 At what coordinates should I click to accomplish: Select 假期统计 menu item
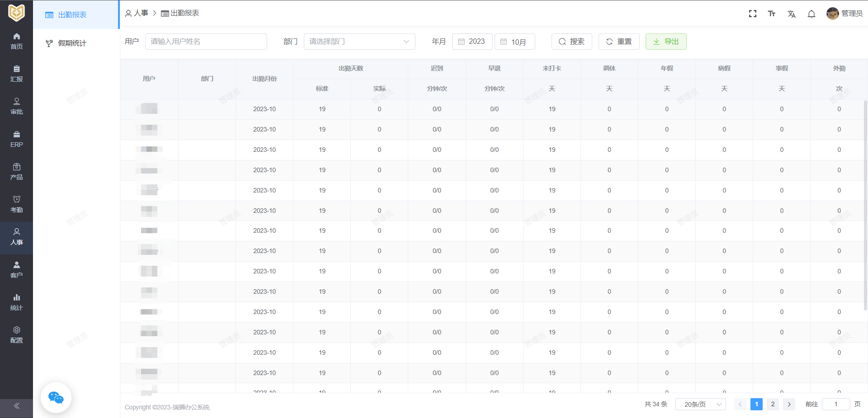click(72, 43)
